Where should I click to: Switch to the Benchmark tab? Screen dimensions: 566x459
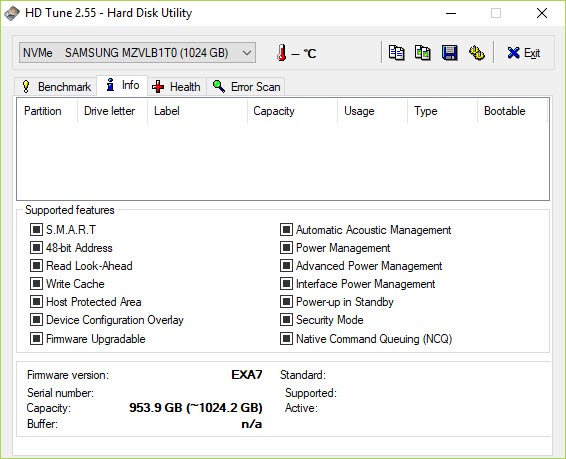[56, 87]
